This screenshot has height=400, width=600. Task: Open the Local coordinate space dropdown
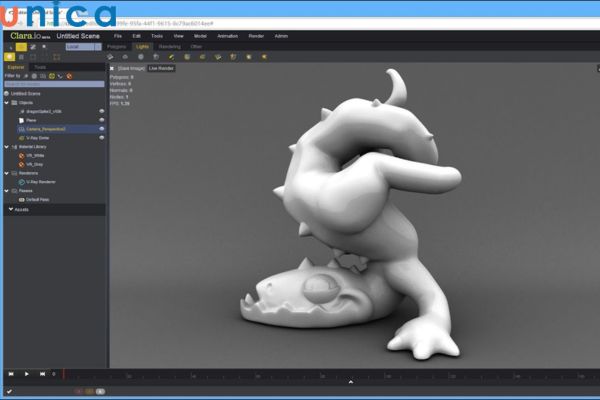click(84, 46)
